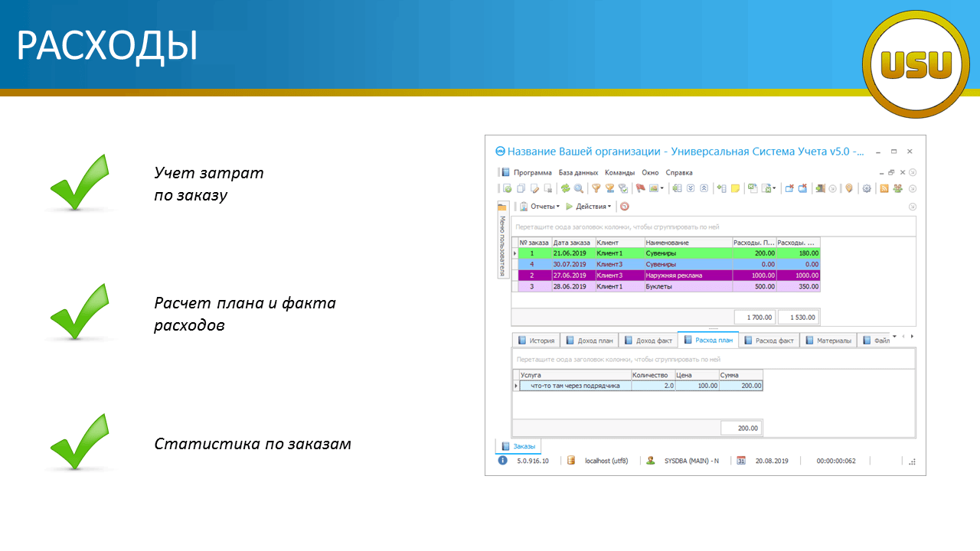Click the yellow sticky note icon
The width and height of the screenshot is (980, 551).
point(735,189)
